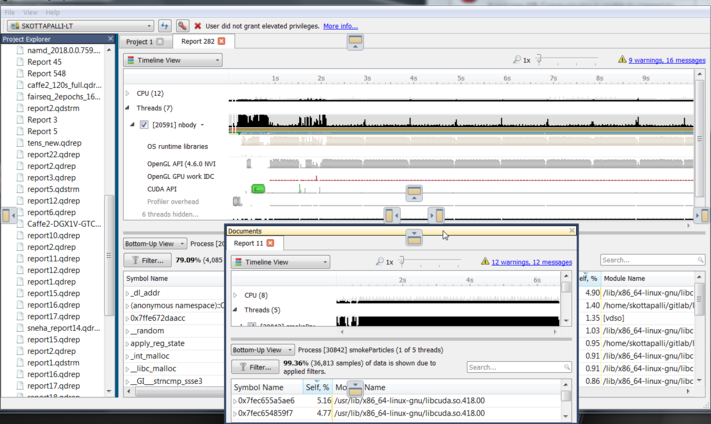711x424 pixels.
Task: Click the warning triangle icon in Report 282
Action: pyautogui.click(x=622, y=60)
